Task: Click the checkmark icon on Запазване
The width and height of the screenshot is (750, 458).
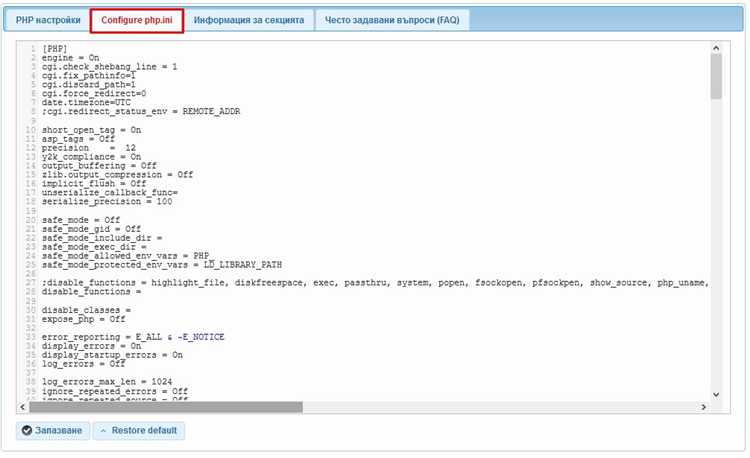Action: tap(27, 430)
